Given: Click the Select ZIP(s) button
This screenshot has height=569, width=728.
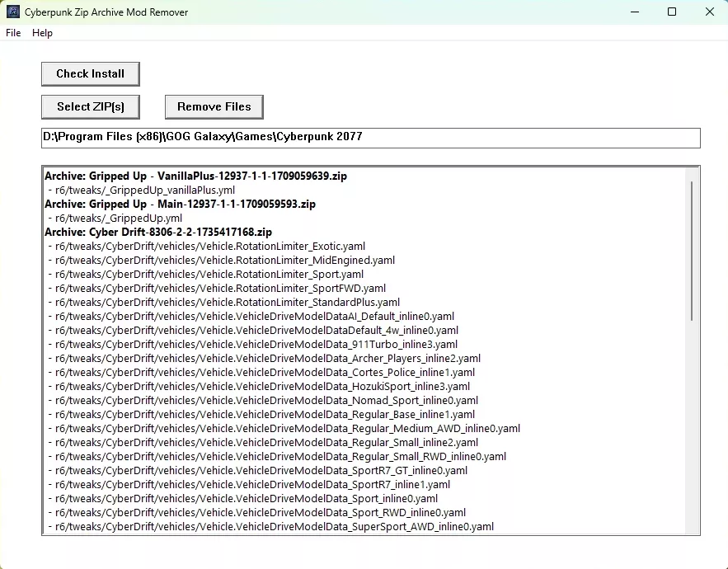Looking at the screenshot, I should tap(91, 107).
